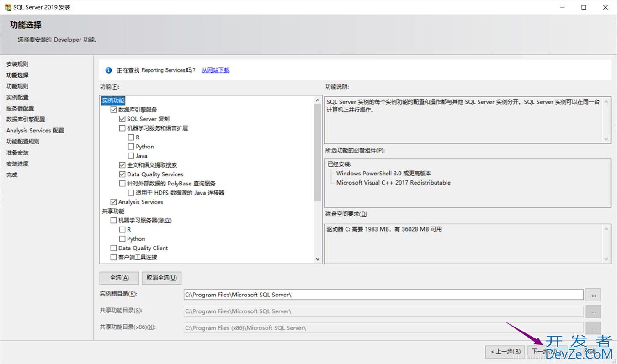The width and height of the screenshot is (617, 364).
Task: Enable Data Quality Client checkbox
Action: [x=113, y=248]
